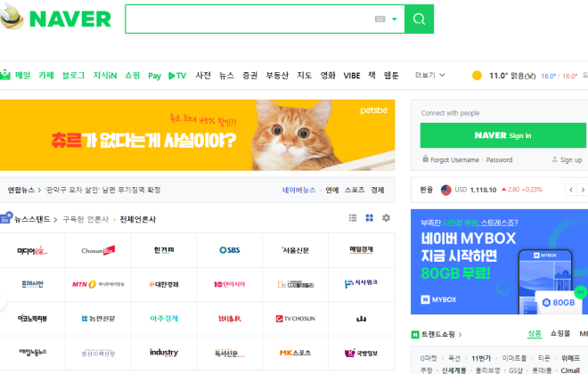Screen dimensions: 588x374
Task: Open 지도 navigation item
Action: click(305, 76)
